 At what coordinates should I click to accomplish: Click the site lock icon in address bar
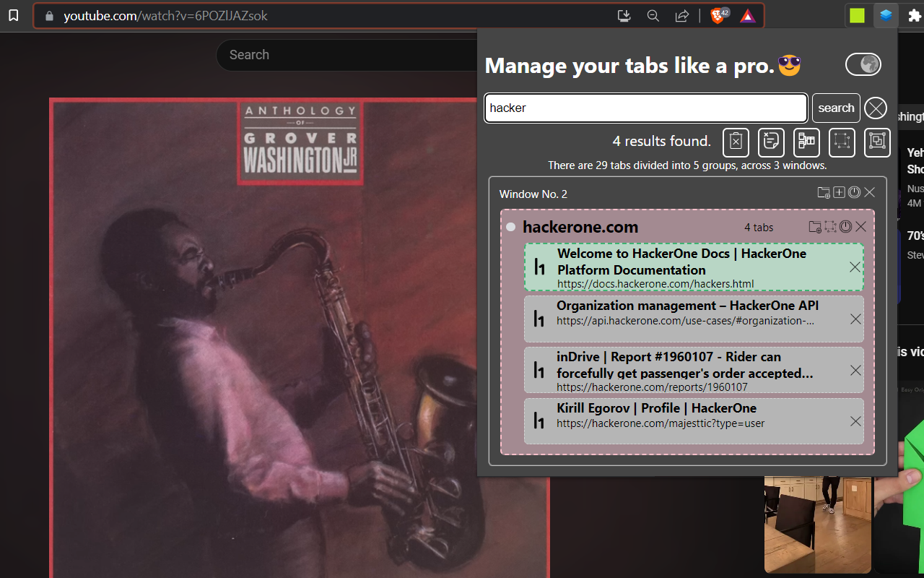pos(49,15)
